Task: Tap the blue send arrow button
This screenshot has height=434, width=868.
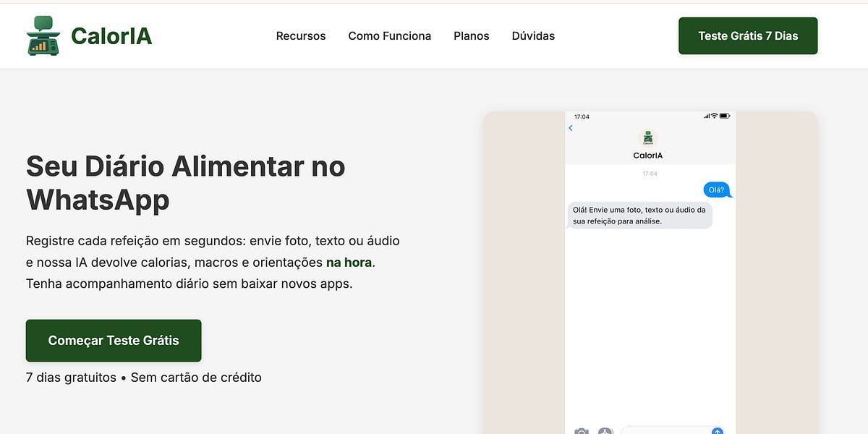Action: (x=718, y=431)
